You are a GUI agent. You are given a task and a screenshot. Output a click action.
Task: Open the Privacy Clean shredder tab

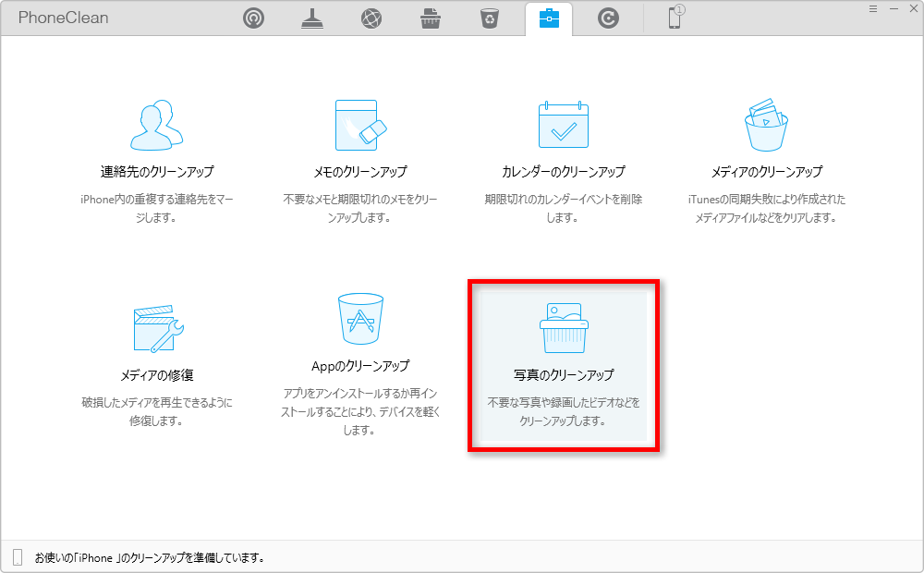431,18
